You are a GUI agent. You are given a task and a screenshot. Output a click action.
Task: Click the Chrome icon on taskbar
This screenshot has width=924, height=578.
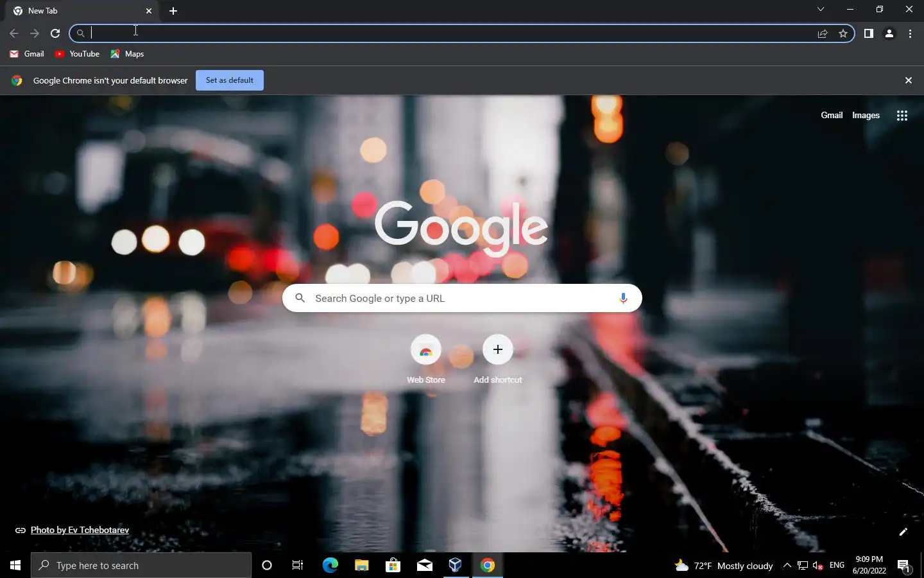click(x=488, y=565)
